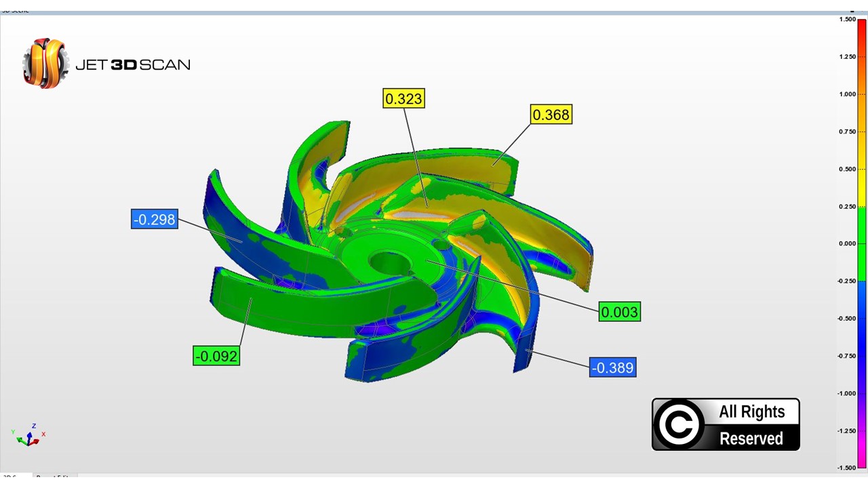Click the XYZ axis orientation triad
The image size is (868, 488).
coord(28,436)
